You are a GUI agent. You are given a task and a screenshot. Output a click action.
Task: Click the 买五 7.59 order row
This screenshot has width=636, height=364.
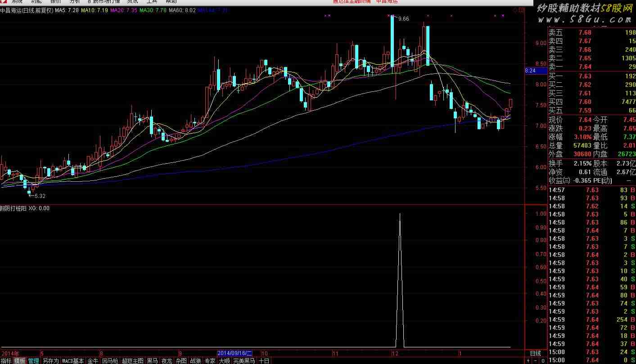pyautogui.click(x=592, y=110)
